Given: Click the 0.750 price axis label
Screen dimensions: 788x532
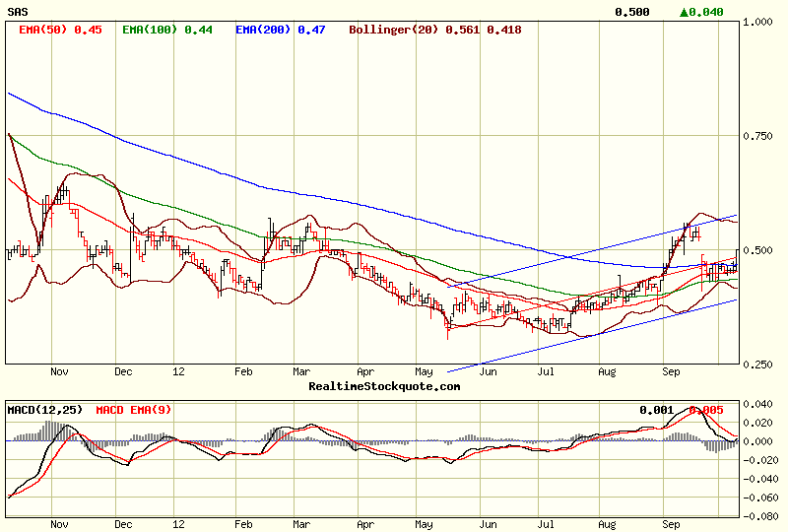Looking at the screenshot, I should pos(760,136).
